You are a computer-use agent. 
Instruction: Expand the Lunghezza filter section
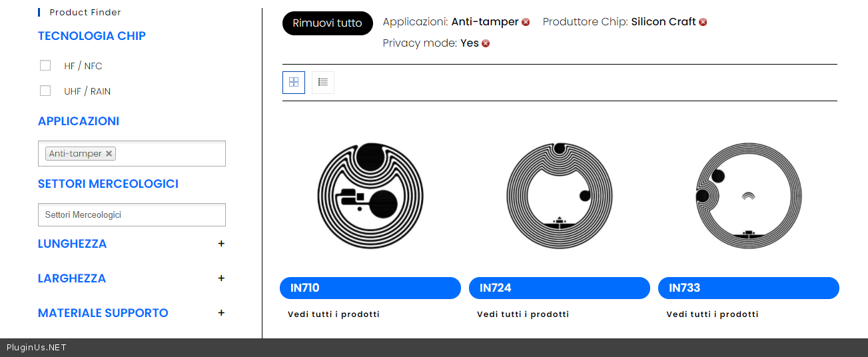pos(221,244)
